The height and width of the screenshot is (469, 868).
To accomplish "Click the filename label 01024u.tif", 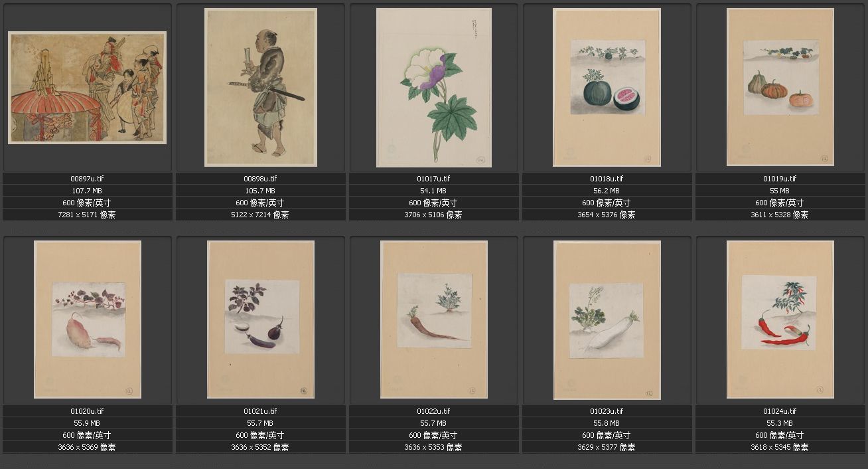I will point(780,411).
